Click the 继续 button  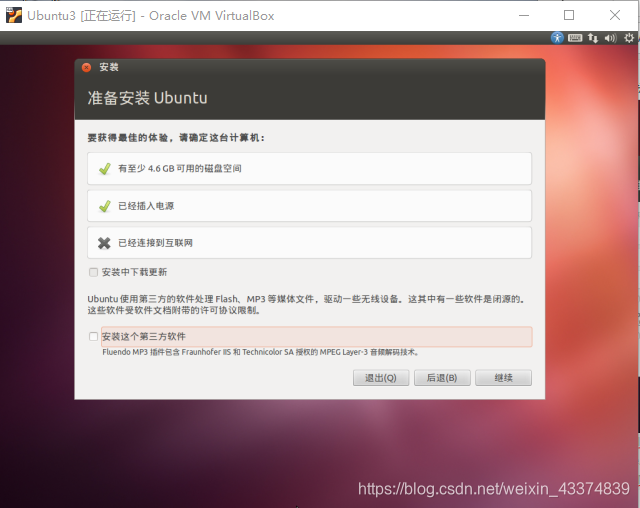[x=503, y=378]
